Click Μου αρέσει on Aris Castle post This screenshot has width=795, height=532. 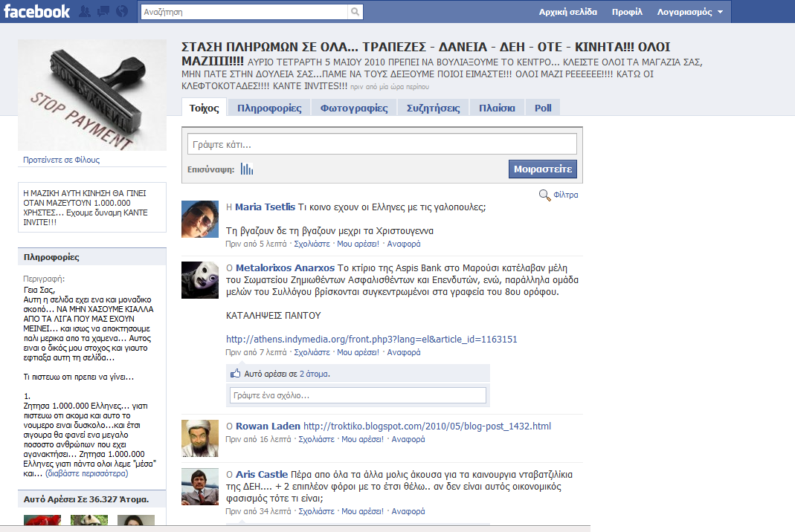point(362,512)
